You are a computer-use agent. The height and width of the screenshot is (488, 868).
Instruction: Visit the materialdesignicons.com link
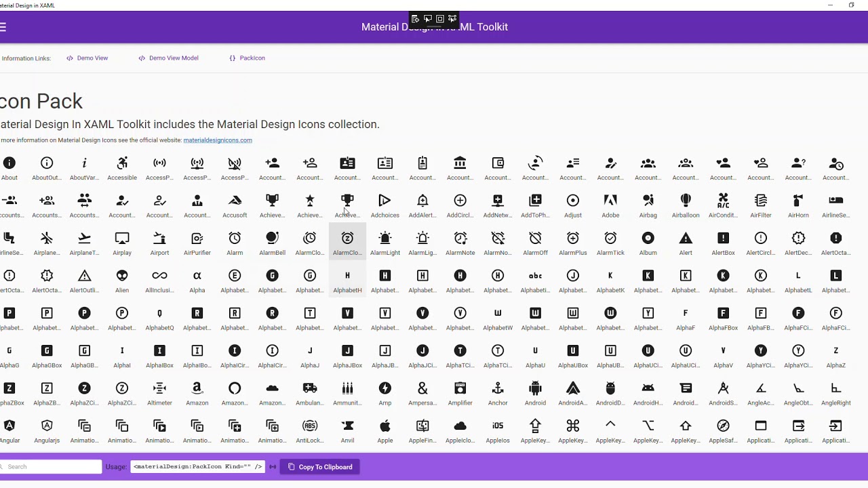[x=218, y=140]
